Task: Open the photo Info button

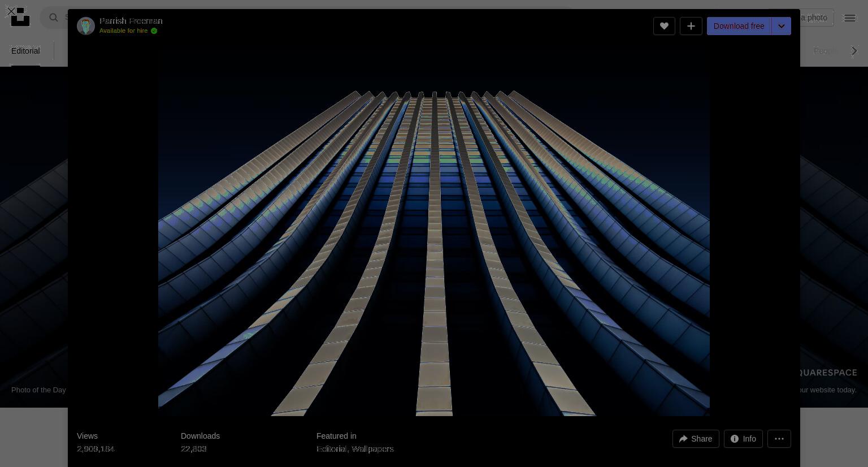Action: pyautogui.click(x=743, y=439)
